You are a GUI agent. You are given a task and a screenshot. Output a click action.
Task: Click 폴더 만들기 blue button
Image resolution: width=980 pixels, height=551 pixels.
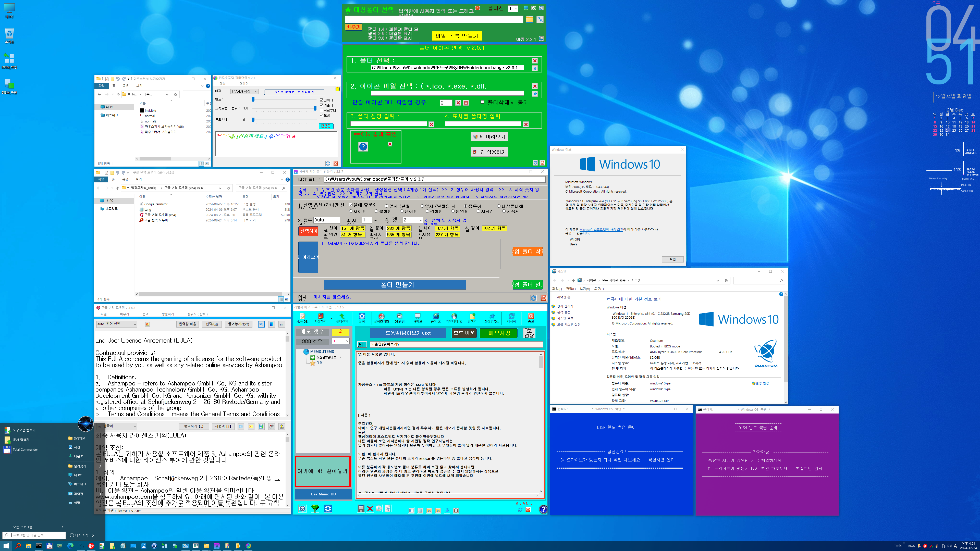(x=395, y=285)
